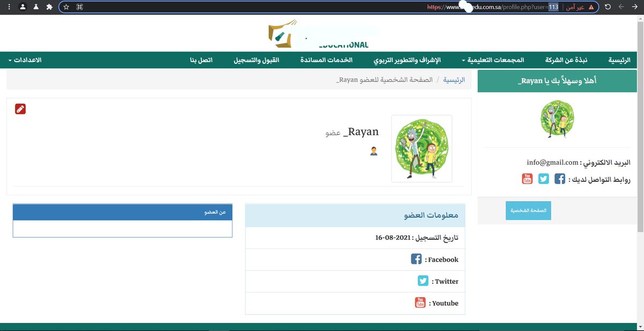This screenshot has width=644, height=331.
Task: Open الإشراف والتطوير التربوي menu item
Action: (407, 60)
